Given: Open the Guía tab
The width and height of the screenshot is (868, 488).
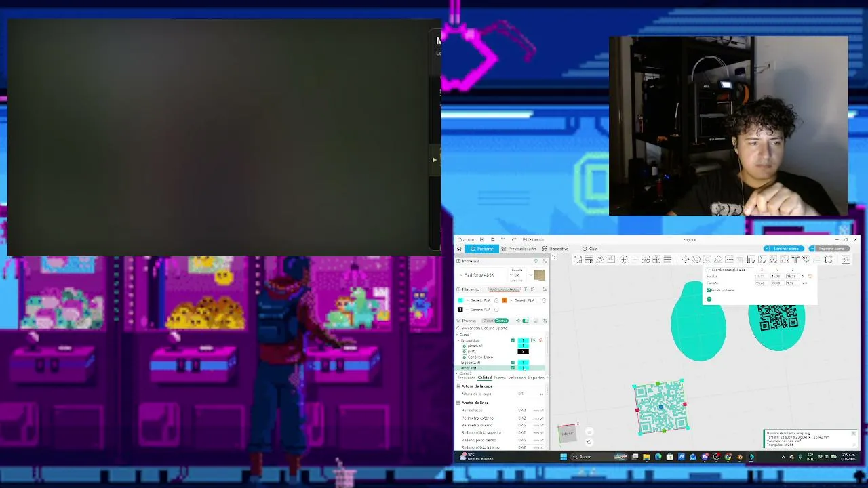Looking at the screenshot, I should 590,249.
